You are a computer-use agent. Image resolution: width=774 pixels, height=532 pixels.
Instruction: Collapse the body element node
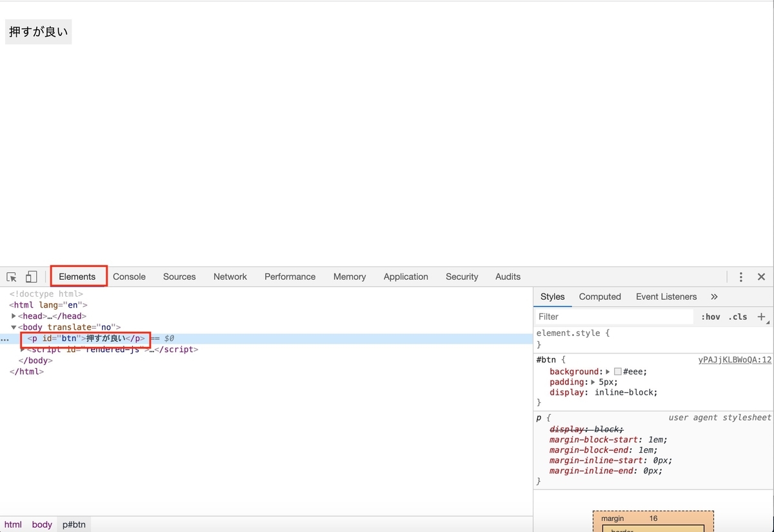14,328
